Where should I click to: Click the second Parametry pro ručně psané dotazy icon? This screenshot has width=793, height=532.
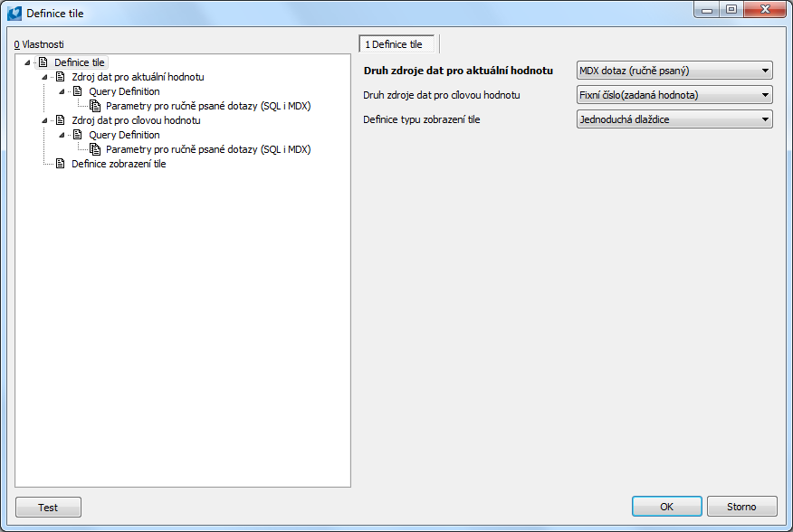point(95,149)
